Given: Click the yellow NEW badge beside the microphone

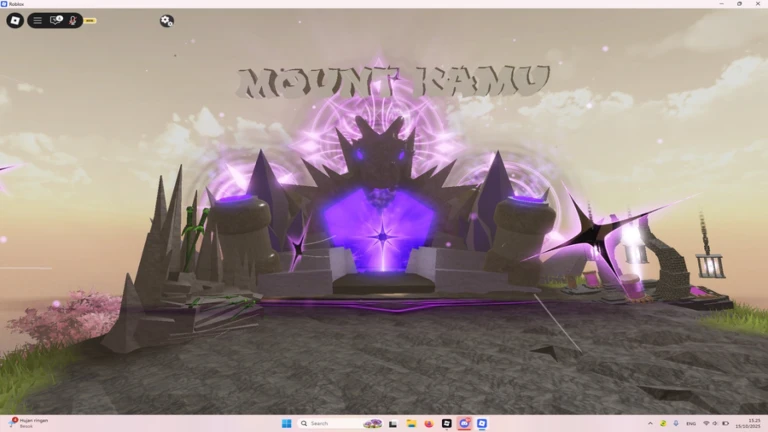Looking at the screenshot, I should (x=90, y=21).
